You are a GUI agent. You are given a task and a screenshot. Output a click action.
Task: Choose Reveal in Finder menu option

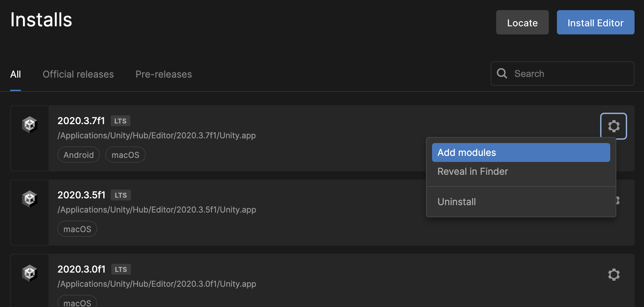(473, 171)
